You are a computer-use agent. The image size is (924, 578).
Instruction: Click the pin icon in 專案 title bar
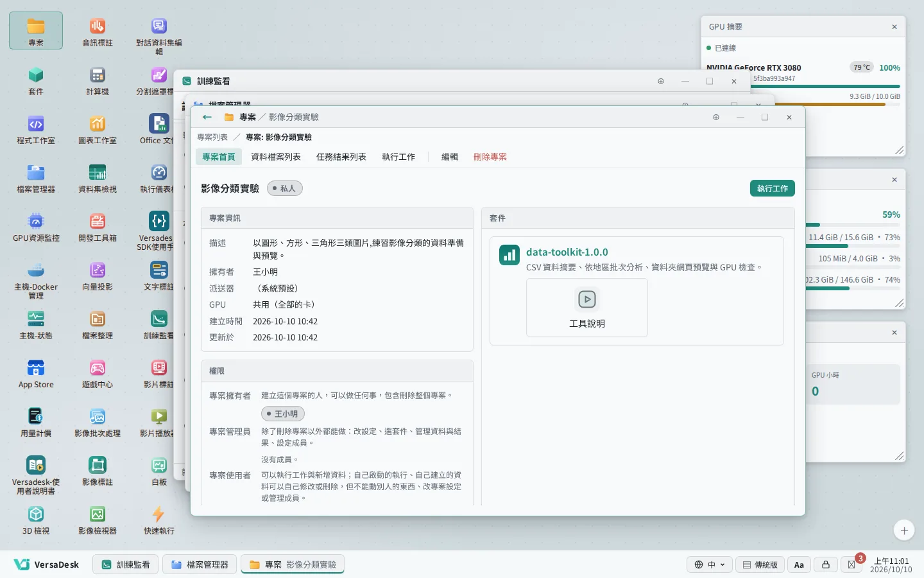pyautogui.click(x=716, y=117)
